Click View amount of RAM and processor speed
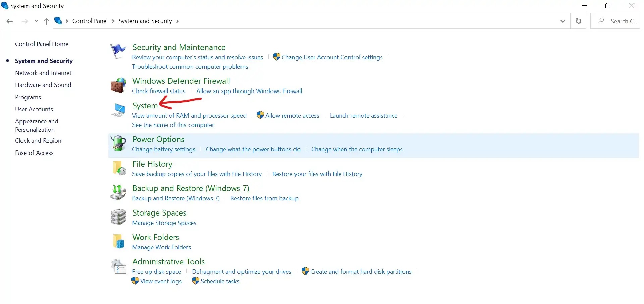The width and height of the screenshot is (644, 304). [x=189, y=116]
